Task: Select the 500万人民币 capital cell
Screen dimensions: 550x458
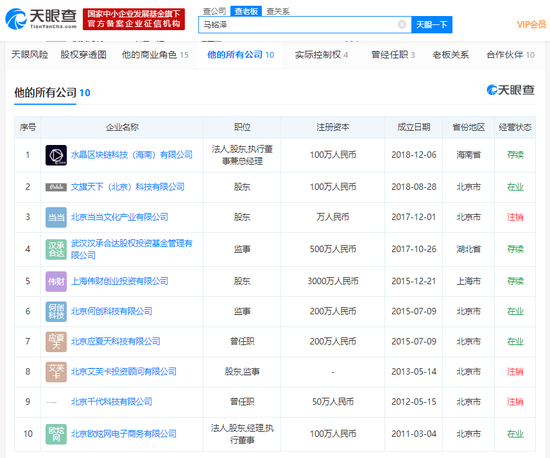Action: [x=333, y=249]
